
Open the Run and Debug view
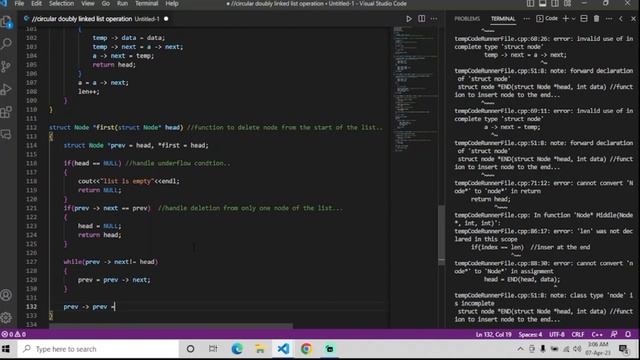[7, 89]
